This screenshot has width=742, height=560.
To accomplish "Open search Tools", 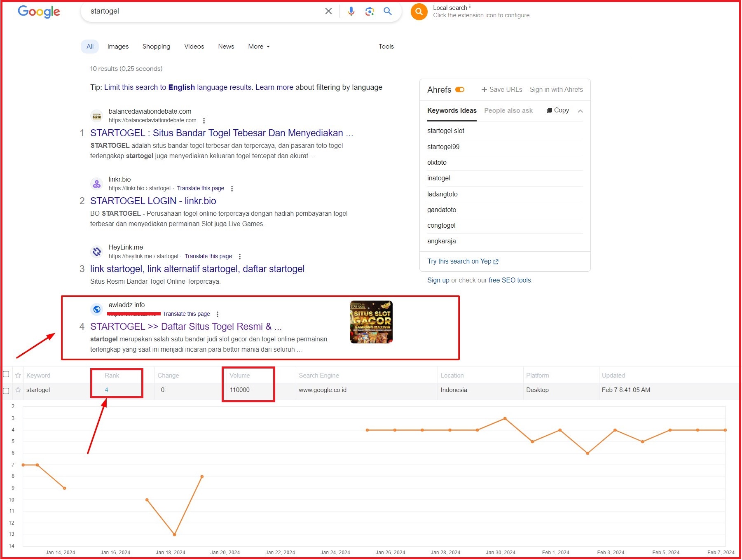I will pos(386,47).
